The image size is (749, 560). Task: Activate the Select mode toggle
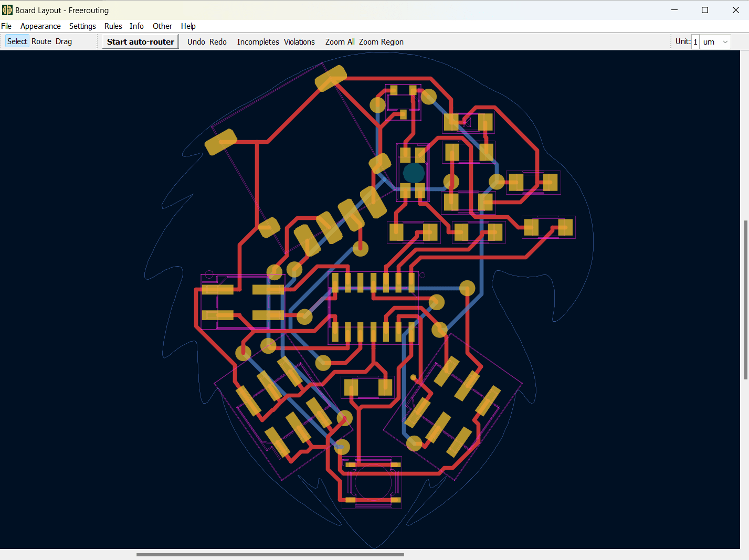point(17,41)
